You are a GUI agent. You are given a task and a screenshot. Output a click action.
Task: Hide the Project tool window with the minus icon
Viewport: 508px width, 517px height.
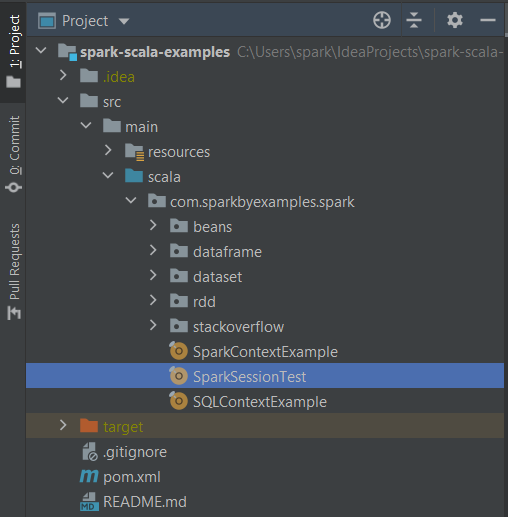point(487,20)
